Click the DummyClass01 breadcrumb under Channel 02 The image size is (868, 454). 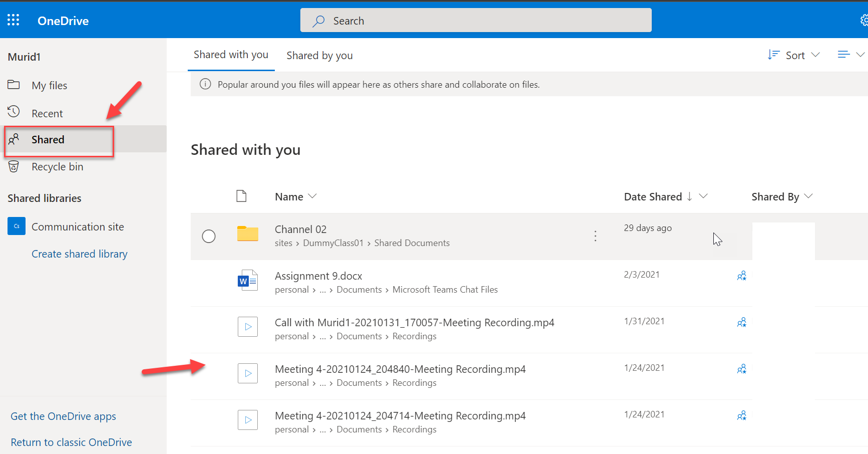(x=333, y=243)
